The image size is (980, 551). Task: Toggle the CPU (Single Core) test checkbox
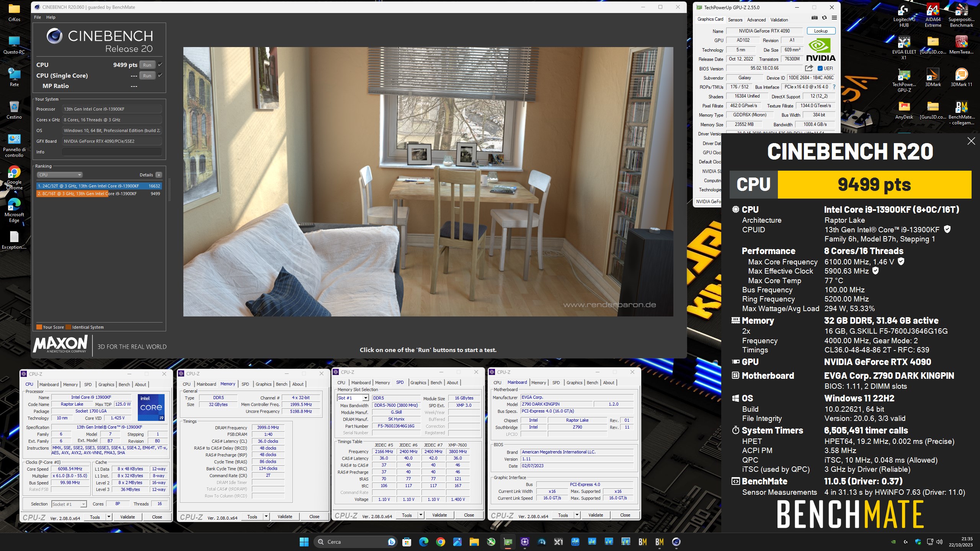[160, 75]
